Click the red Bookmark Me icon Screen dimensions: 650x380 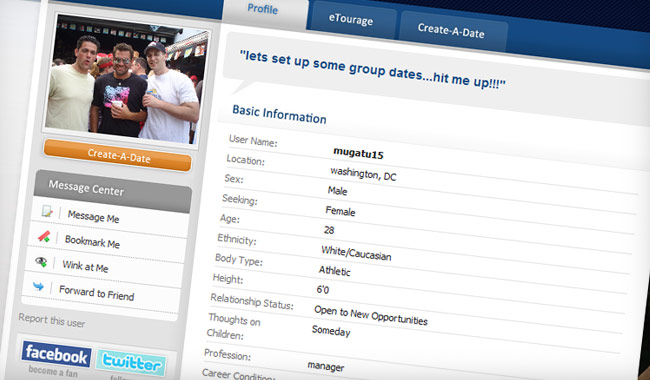click(x=44, y=236)
